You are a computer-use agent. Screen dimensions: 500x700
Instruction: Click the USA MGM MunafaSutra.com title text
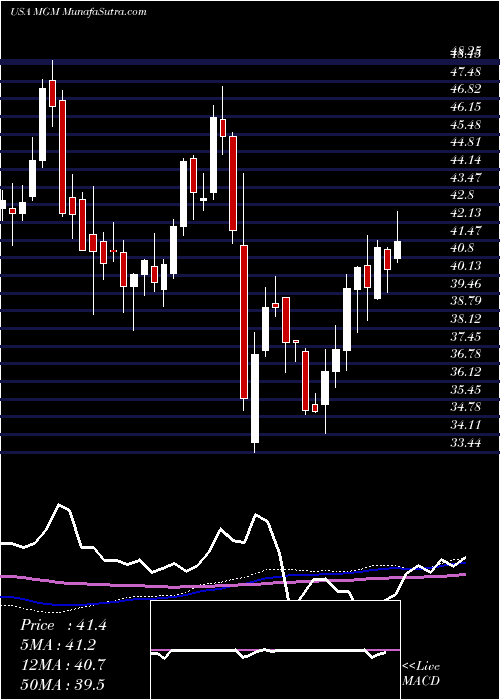click(78, 12)
